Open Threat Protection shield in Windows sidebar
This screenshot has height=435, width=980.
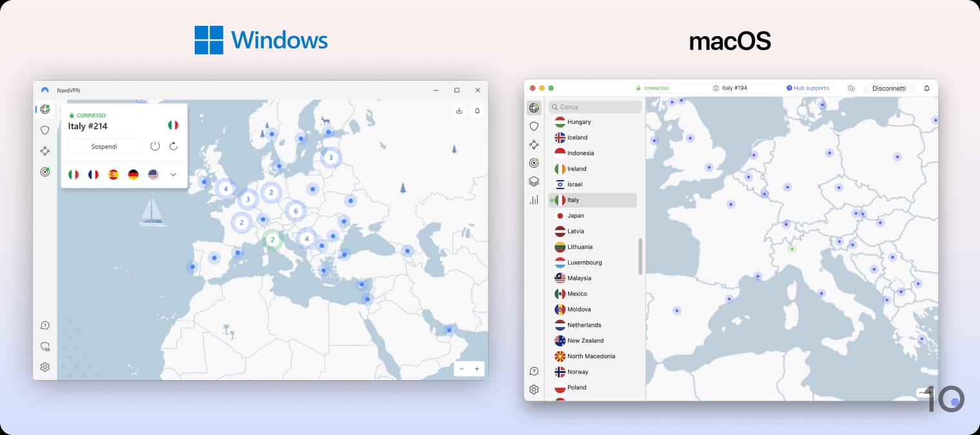coord(44,130)
